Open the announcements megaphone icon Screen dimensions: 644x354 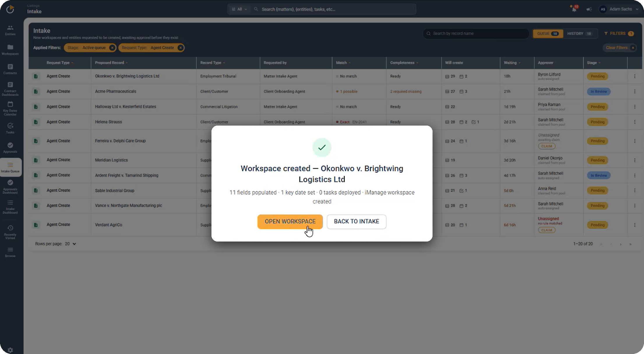click(589, 9)
